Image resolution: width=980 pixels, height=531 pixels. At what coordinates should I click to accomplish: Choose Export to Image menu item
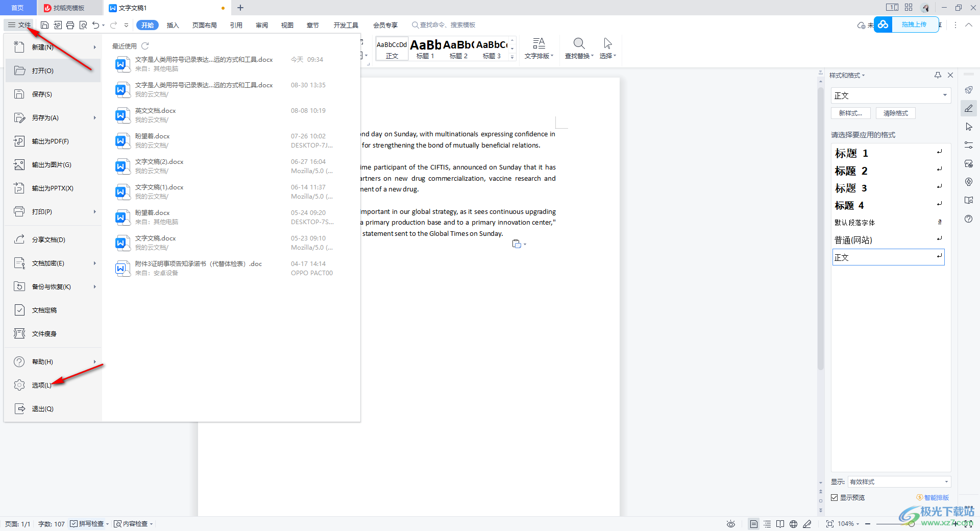pos(53,164)
